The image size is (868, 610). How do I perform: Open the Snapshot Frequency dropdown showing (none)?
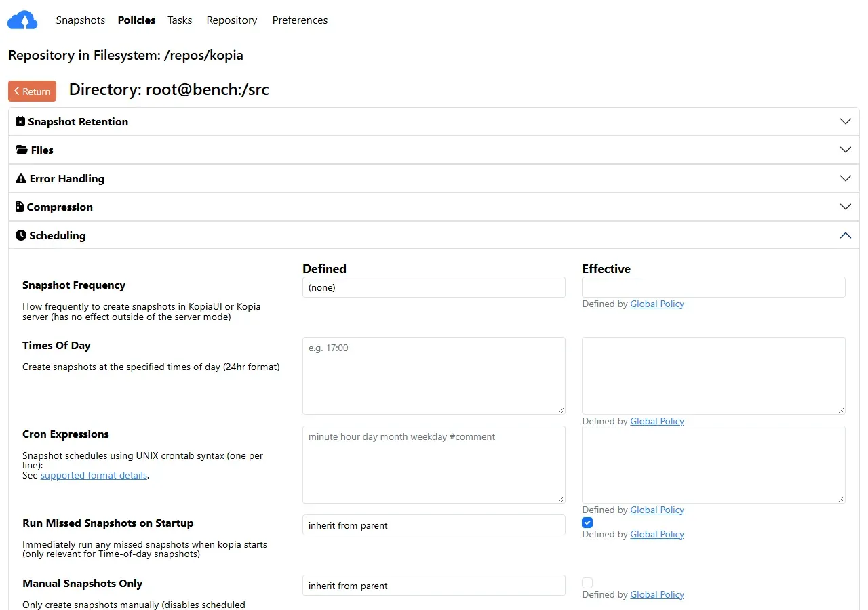[434, 287]
